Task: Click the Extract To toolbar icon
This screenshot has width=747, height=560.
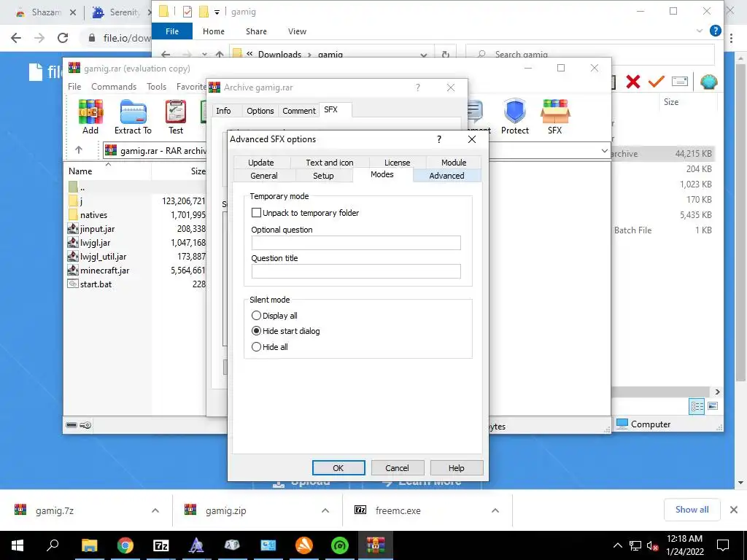Action: coord(133,117)
